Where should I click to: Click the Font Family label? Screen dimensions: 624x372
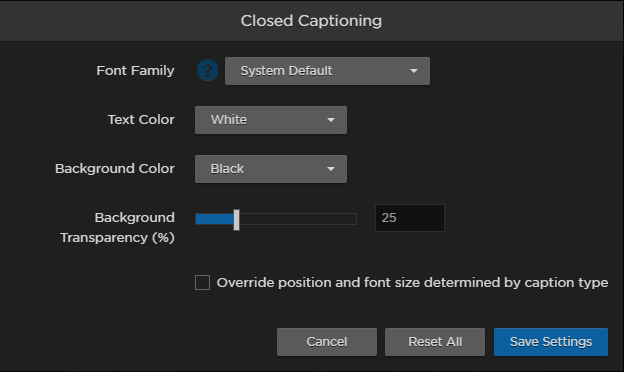pyautogui.click(x=135, y=70)
